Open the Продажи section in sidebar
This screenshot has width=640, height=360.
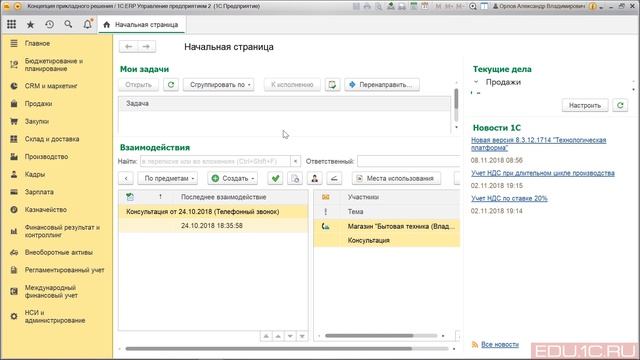click(x=38, y=104)
